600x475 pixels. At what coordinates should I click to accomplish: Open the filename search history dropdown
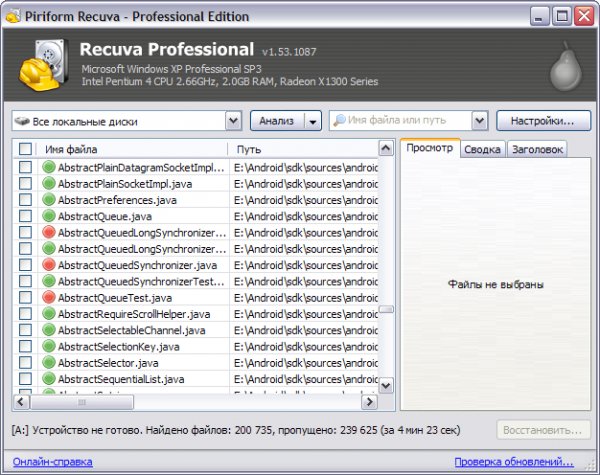point(480,121)
